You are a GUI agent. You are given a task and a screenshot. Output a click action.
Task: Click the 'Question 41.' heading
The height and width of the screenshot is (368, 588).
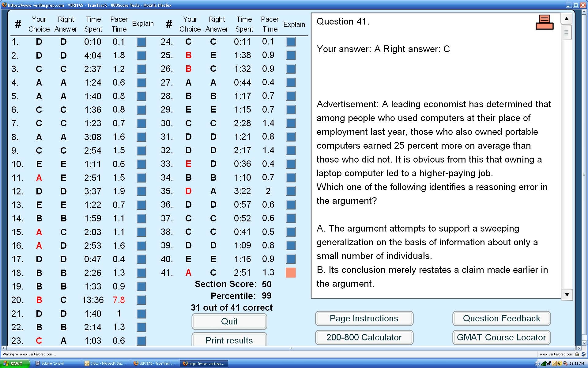click(343, 21)
